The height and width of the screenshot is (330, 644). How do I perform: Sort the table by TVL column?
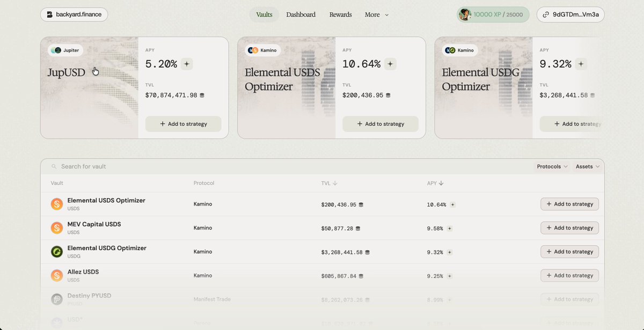tap(329, 183)
